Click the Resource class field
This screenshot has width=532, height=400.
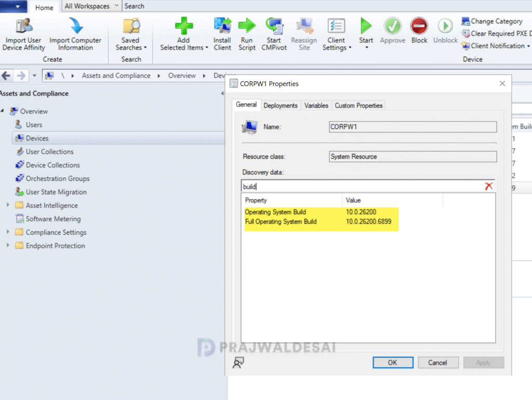click(413, 157)
